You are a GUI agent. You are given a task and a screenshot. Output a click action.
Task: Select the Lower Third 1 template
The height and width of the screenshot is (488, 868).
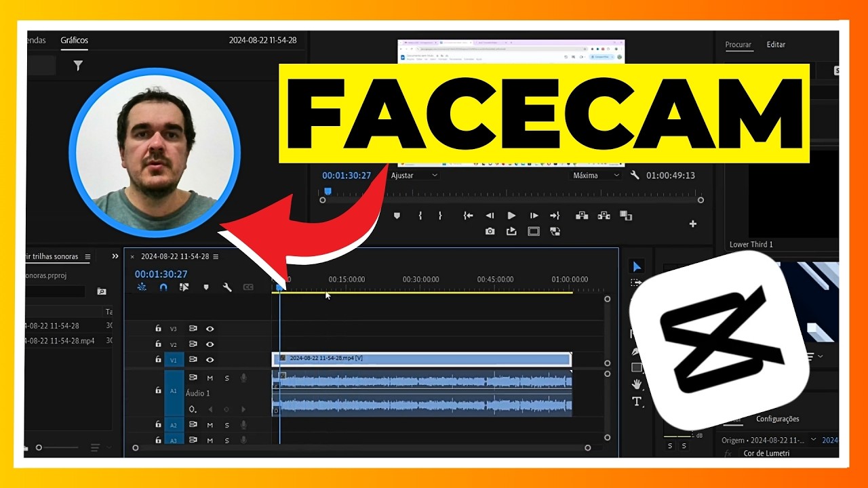(751, 245)
